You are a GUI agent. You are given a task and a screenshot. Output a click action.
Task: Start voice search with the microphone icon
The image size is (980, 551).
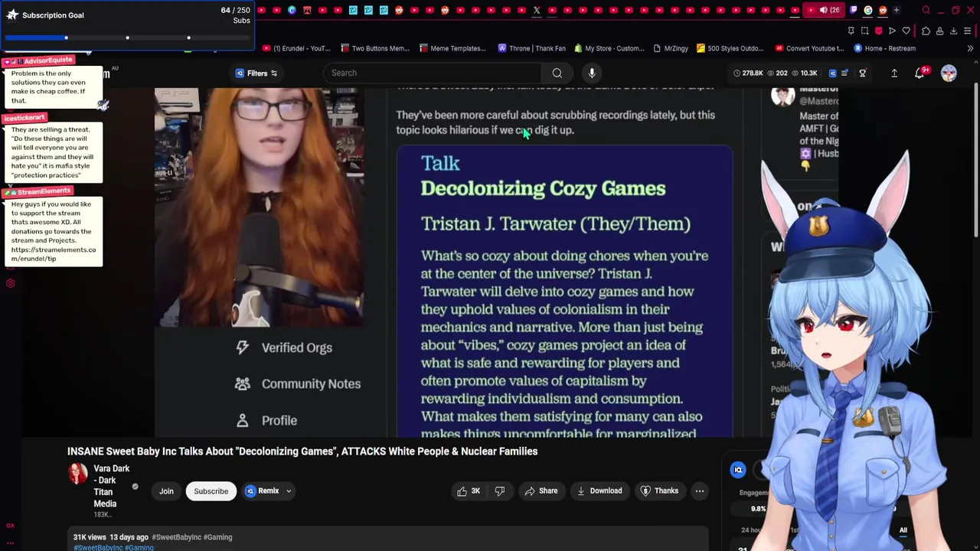(x=592, y=73)
